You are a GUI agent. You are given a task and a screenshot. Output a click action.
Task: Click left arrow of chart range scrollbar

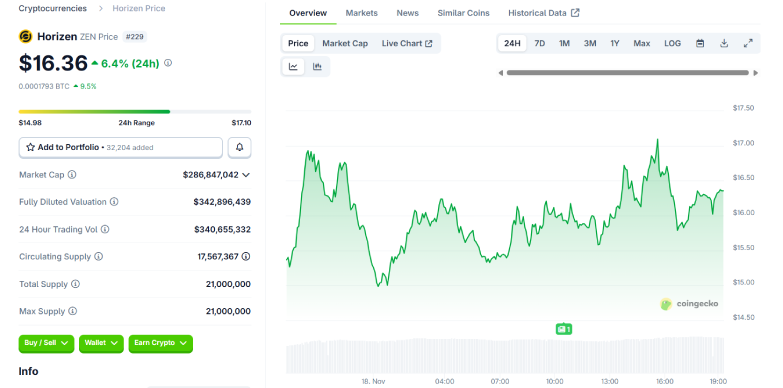coord(500,73)
